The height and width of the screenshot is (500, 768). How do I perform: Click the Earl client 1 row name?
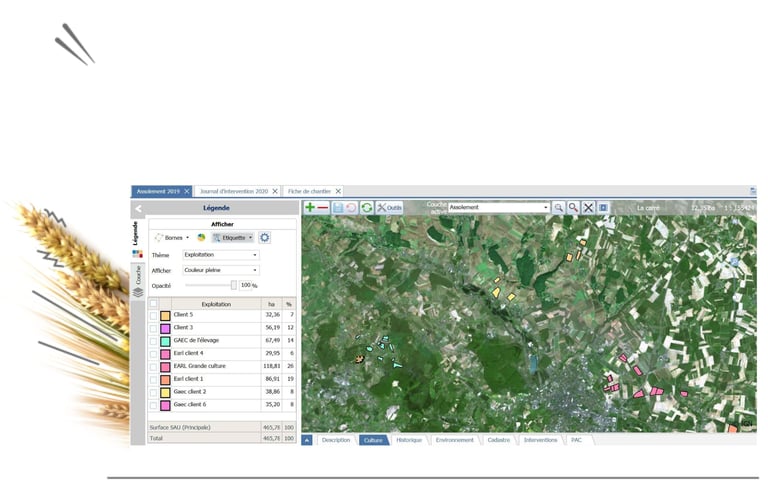point(188,379)
